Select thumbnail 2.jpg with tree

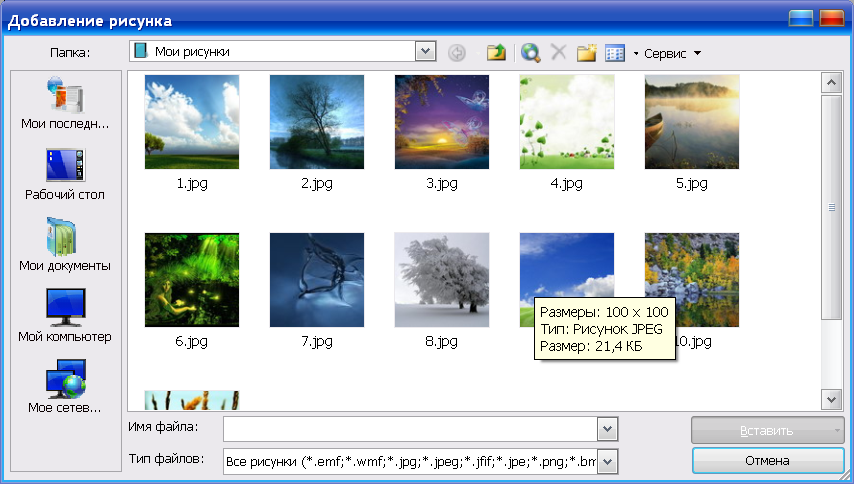coord(317,122)
